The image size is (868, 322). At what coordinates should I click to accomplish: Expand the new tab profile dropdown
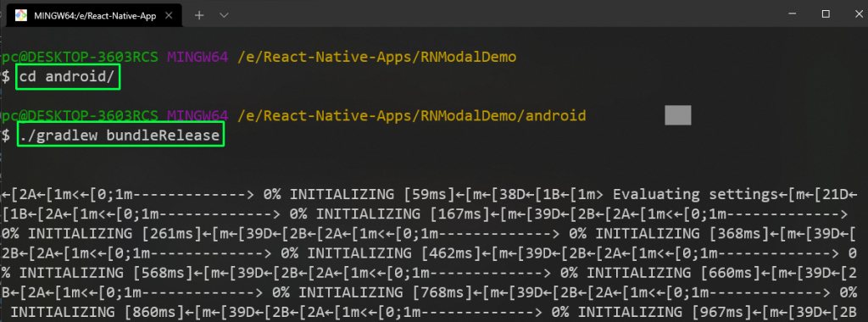pyautogui.click(x=224, y=15)
